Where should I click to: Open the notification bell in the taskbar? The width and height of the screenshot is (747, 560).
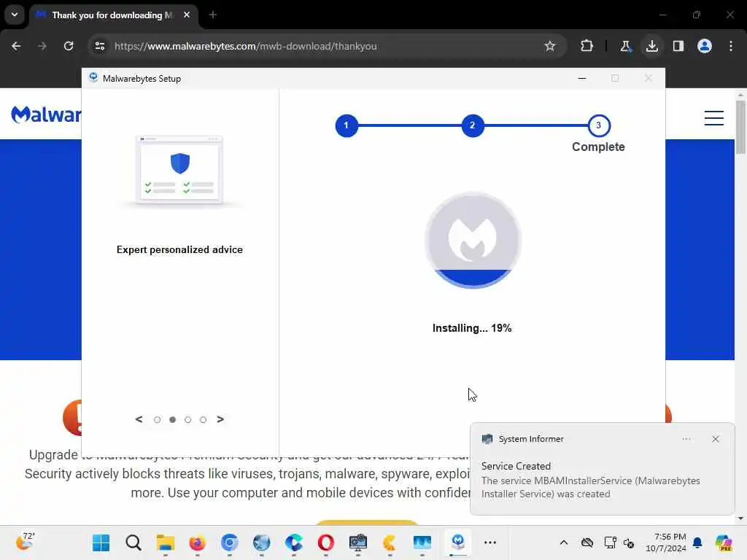coord(697,542)
